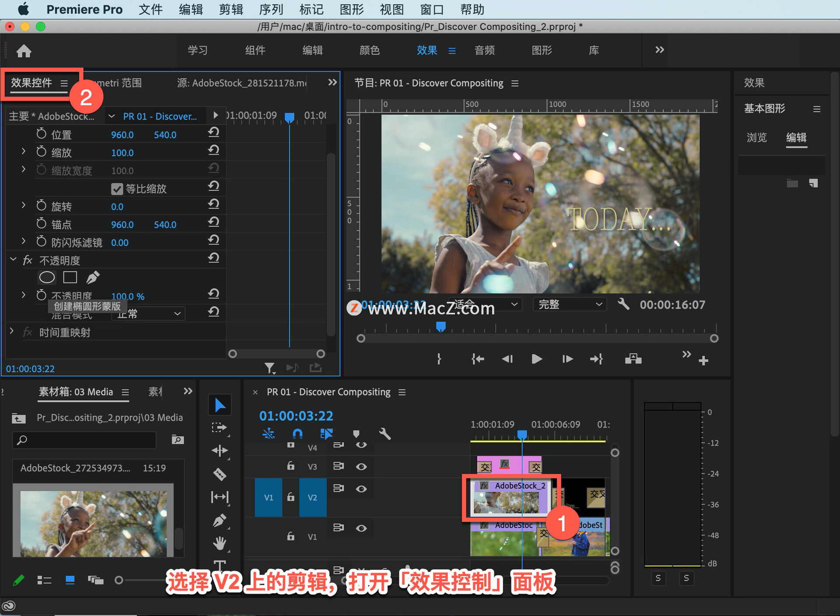Open program monitor settings wrench
The width and height of the screenshot is (840, 616).
click(623, 304)
